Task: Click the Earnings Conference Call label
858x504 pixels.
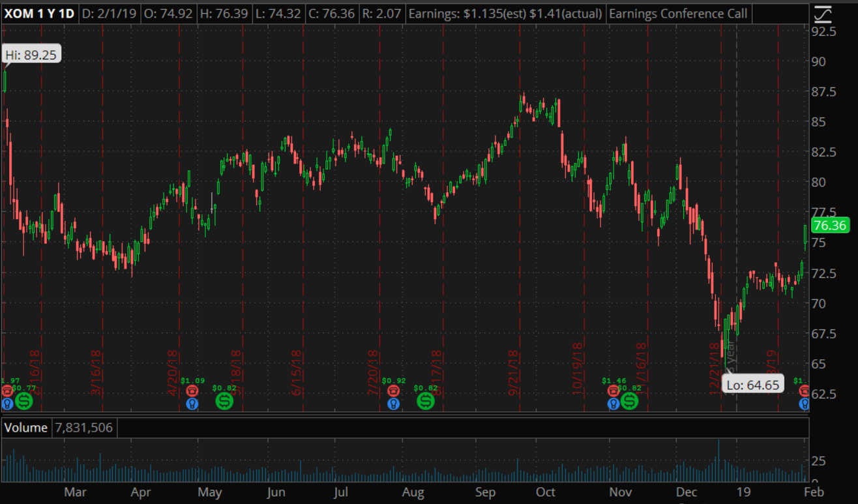Action: 678,14
